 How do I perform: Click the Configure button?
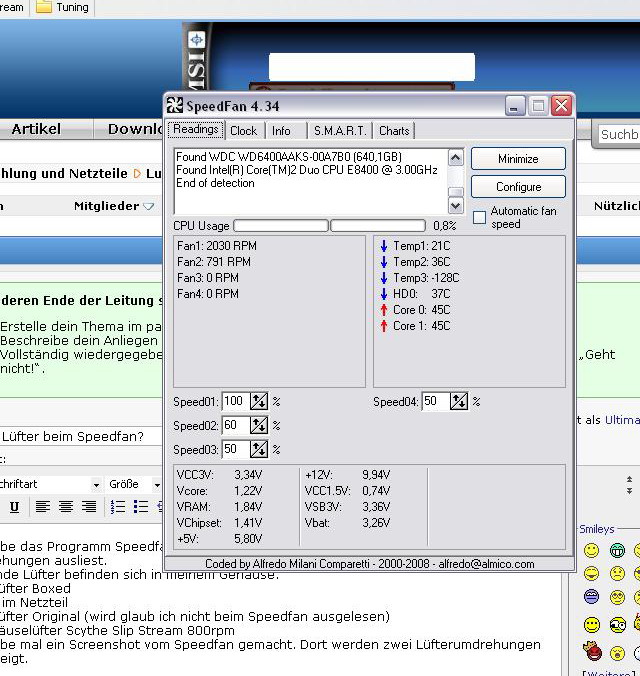pos(518,187)
